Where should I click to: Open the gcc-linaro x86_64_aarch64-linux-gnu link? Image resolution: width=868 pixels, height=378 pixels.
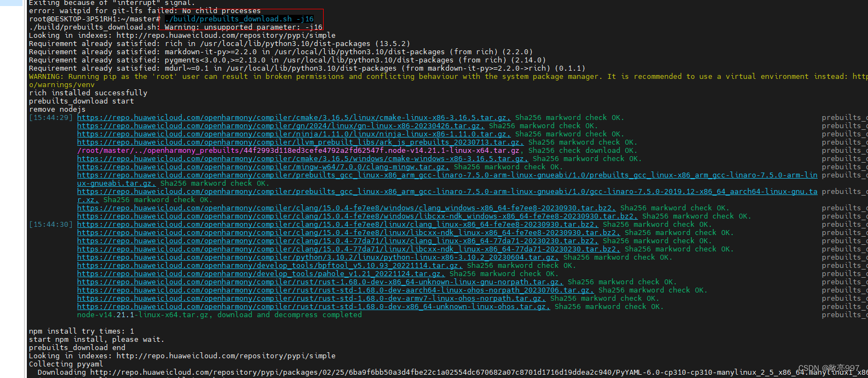click(447, 196)
